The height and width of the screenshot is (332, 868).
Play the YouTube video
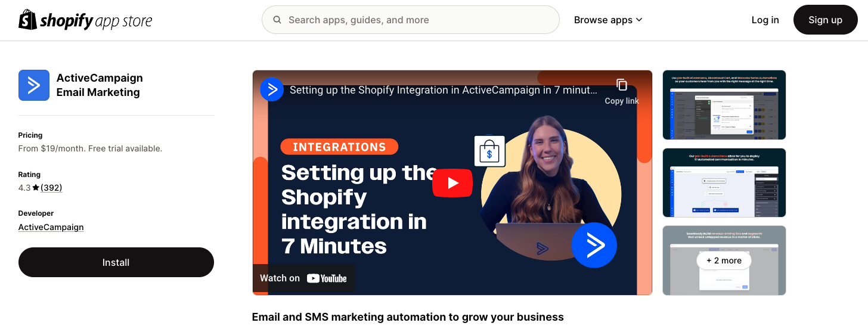(x=452, y=183)
